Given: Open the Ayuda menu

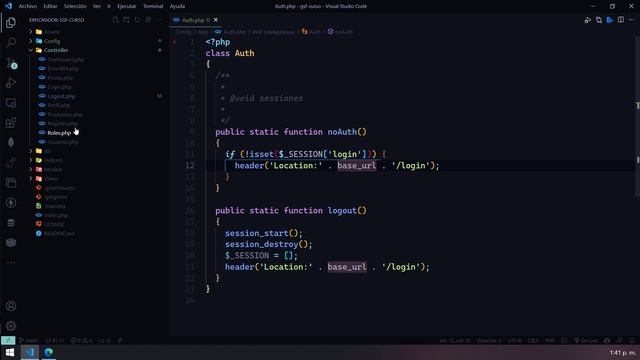Looking at the screenshot, I should (177, 6).
